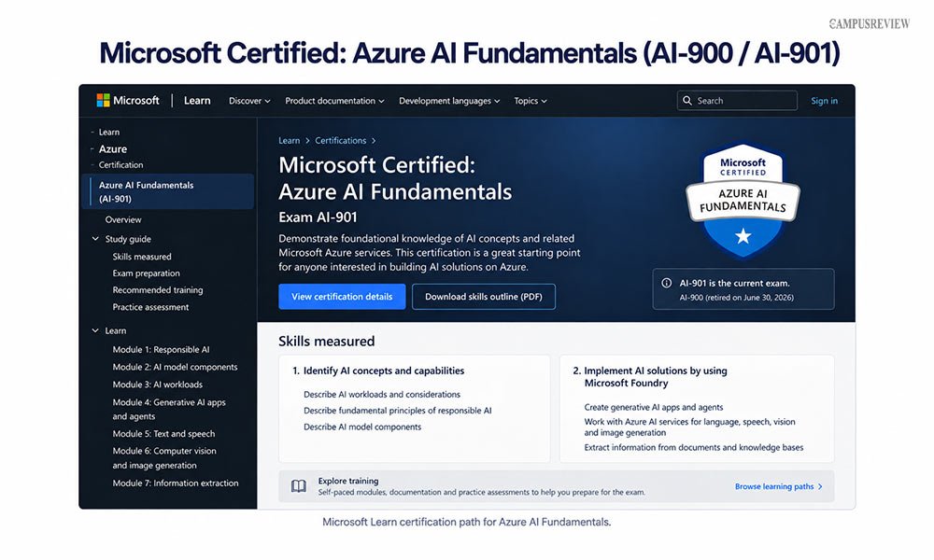Click the Microsoft logo
The width and height of the screenshot is (934, 560).
pos(127,101)
